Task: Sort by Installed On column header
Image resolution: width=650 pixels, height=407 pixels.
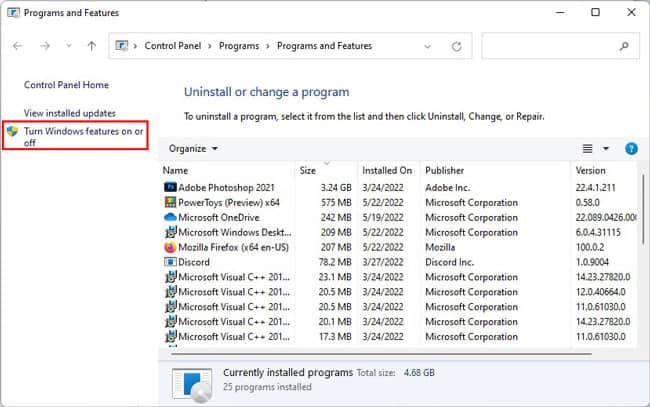Action: 388,170
